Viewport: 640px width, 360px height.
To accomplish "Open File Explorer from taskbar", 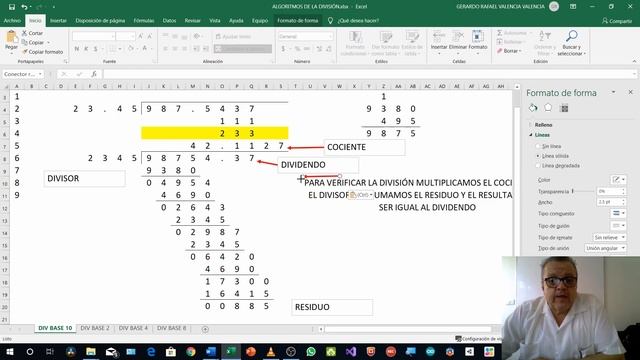I will click(x=91, y=351).
